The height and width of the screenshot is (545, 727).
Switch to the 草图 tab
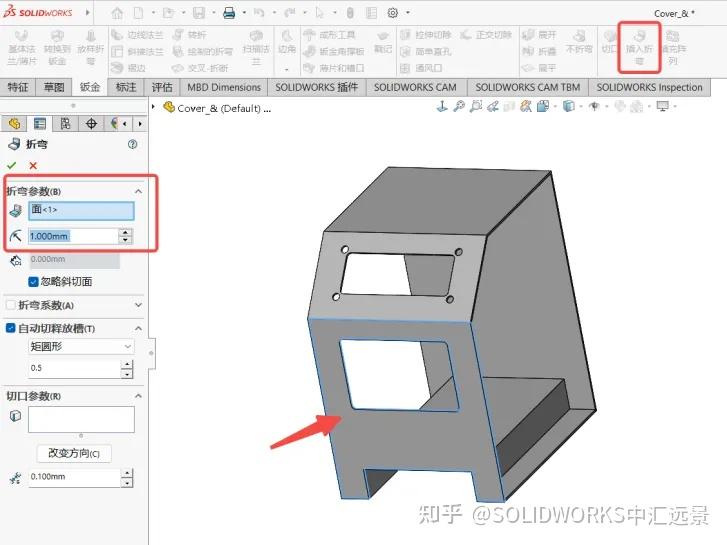[x=54, y=87]
